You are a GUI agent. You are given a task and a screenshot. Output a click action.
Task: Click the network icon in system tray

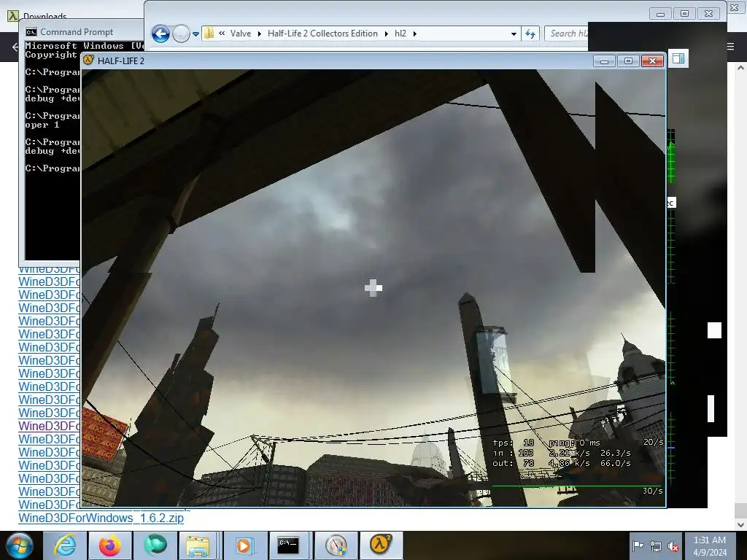click(x=656, y=547)
